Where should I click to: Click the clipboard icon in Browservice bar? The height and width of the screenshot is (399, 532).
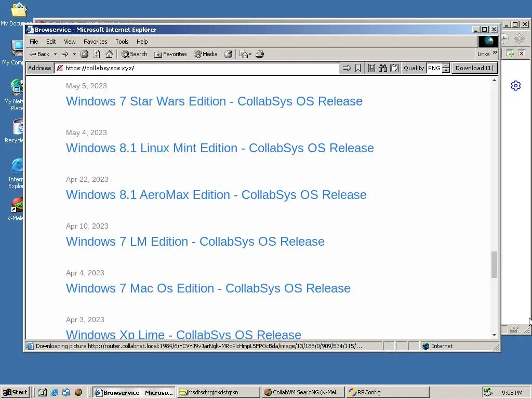(x=394, y=68)
